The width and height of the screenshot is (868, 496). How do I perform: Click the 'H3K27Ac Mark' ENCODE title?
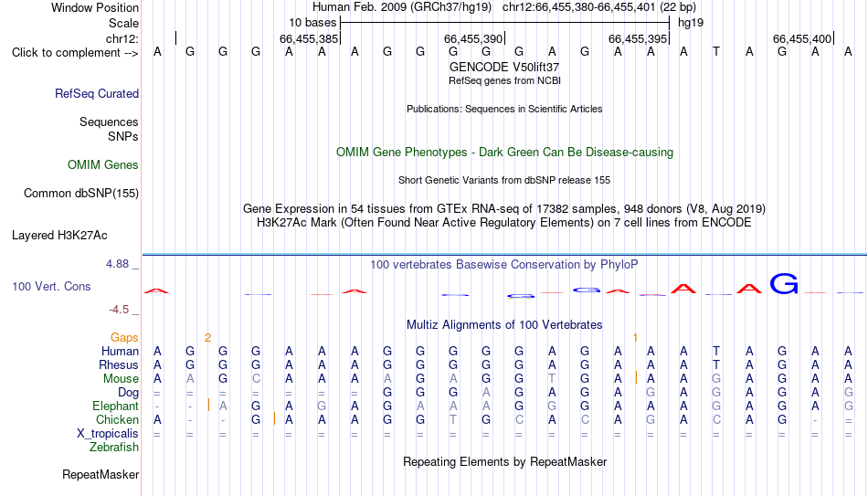pos(504,223)
